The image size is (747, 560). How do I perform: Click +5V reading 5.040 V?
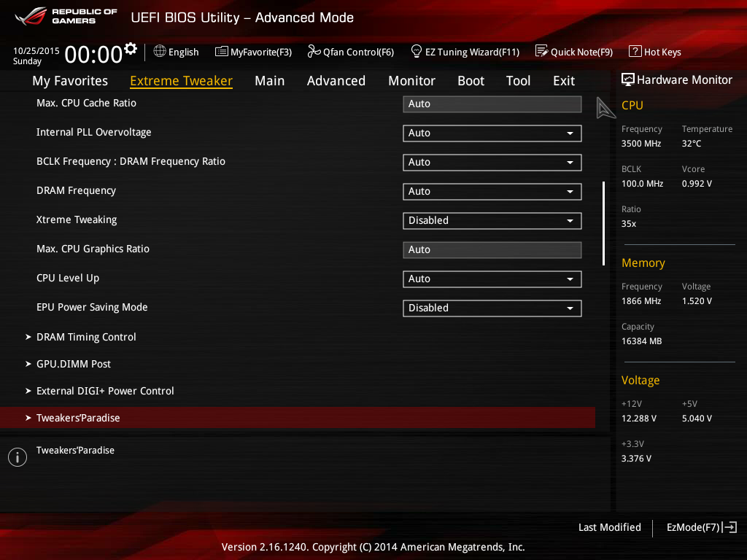(x=697, y=418)
